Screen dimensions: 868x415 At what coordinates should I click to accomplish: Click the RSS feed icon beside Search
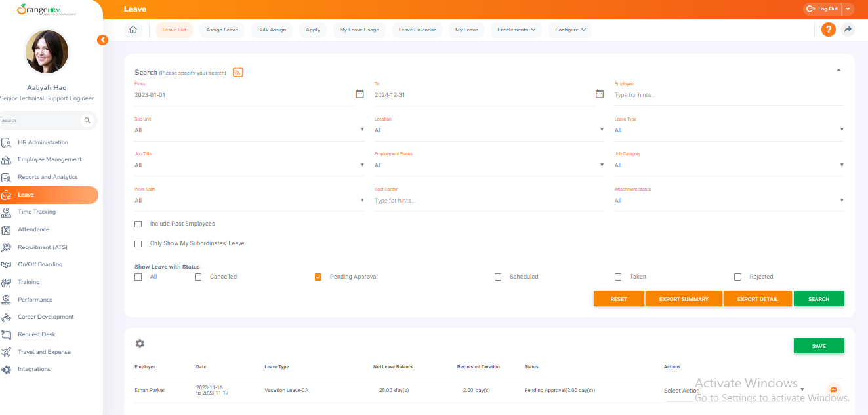point(238,72)
